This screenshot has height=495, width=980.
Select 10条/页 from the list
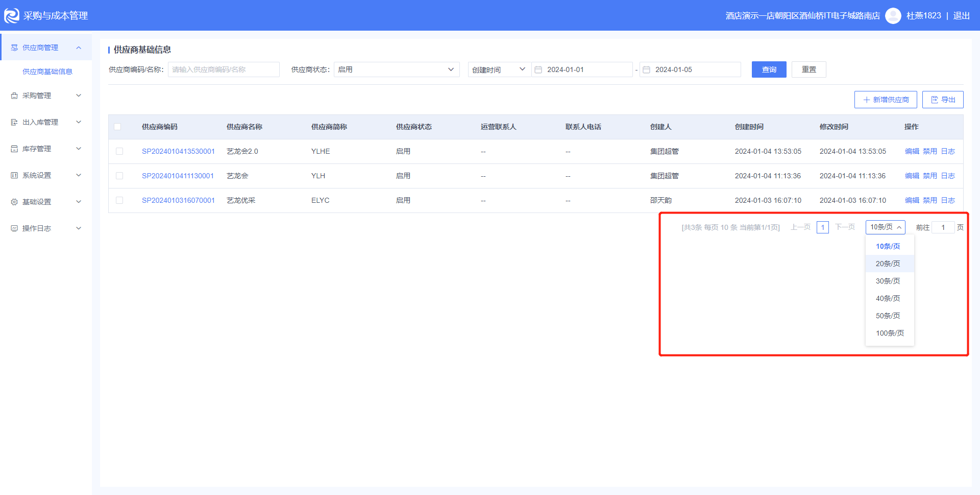click(889, 246)
